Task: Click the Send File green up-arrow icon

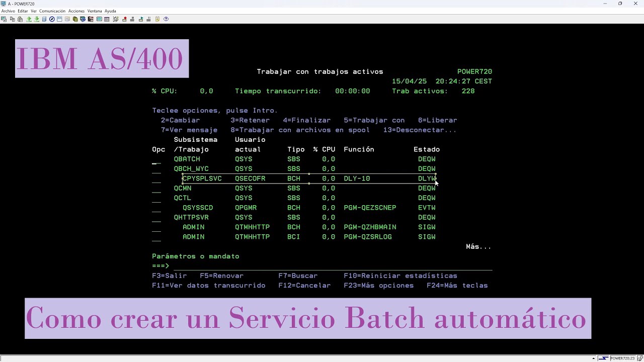Action: tap(29, 19)
